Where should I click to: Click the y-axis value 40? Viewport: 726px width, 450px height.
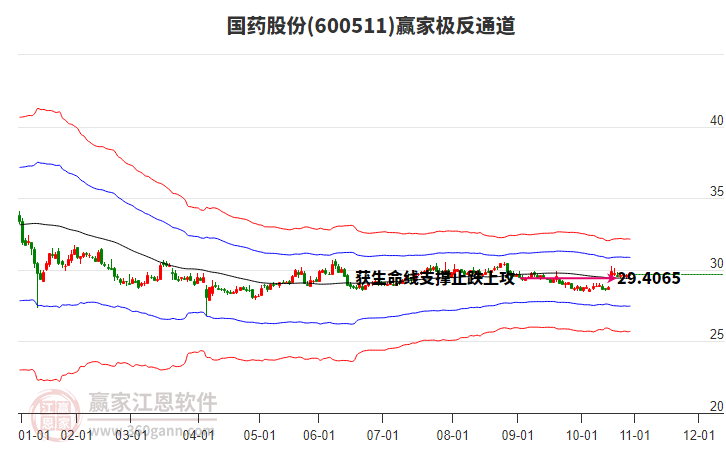(717, 120)
